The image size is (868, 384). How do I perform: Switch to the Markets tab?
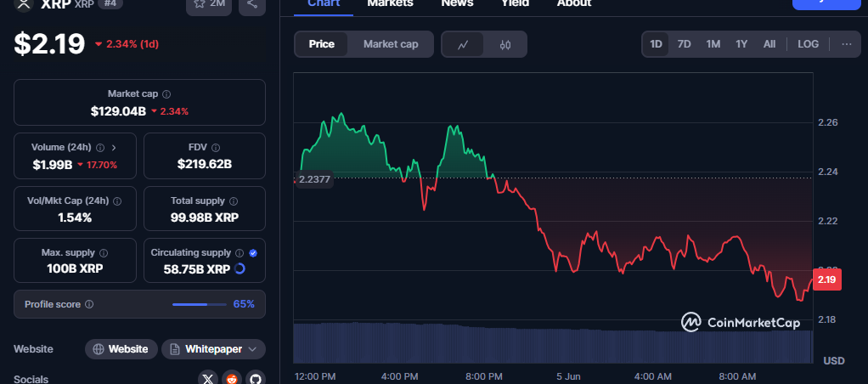click(391, 4)
